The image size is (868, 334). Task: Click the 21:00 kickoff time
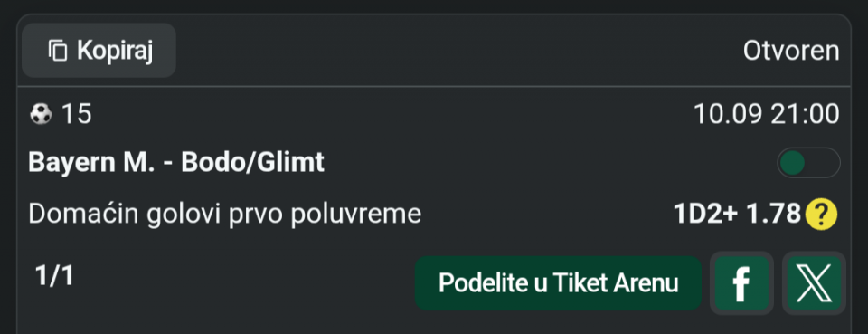pos(805,115)
